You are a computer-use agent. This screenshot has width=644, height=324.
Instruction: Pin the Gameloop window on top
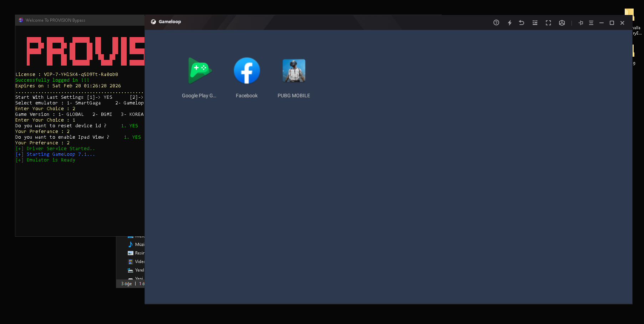[580, 22]
